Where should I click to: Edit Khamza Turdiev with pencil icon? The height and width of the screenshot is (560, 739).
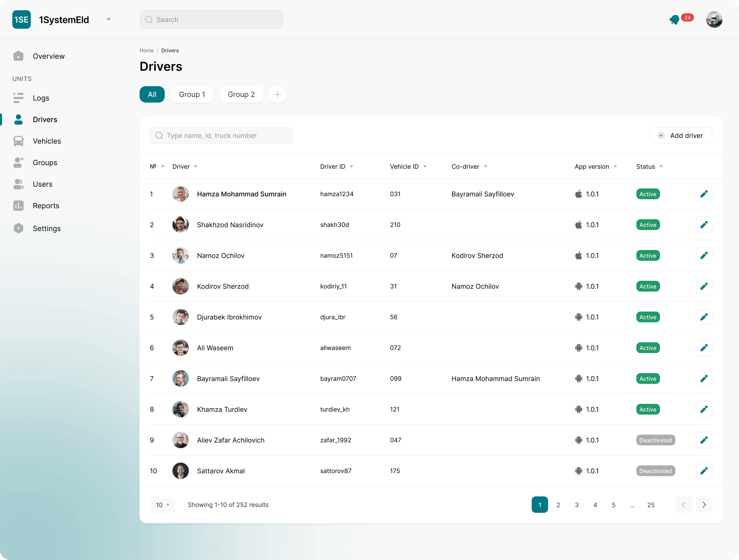704,409
